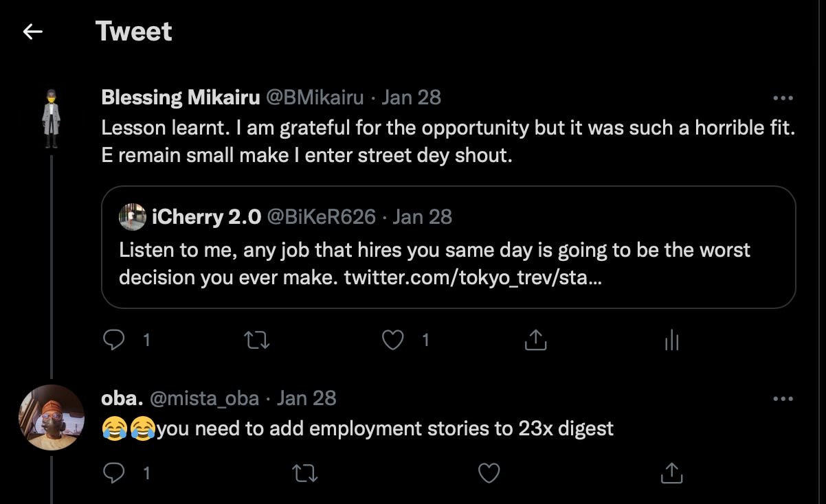Image resolution: width=826 pixels, height=504 pixels.
Task: Open Blessing Mikairu's avatar
Action: point(52,119)
